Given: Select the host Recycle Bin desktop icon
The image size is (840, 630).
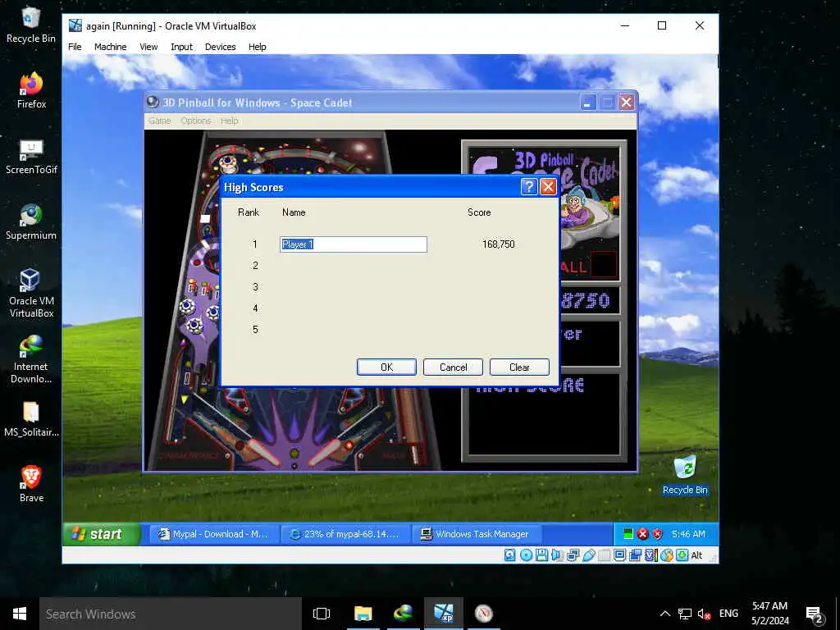Looking at the screenshot, I should [31, 25].
